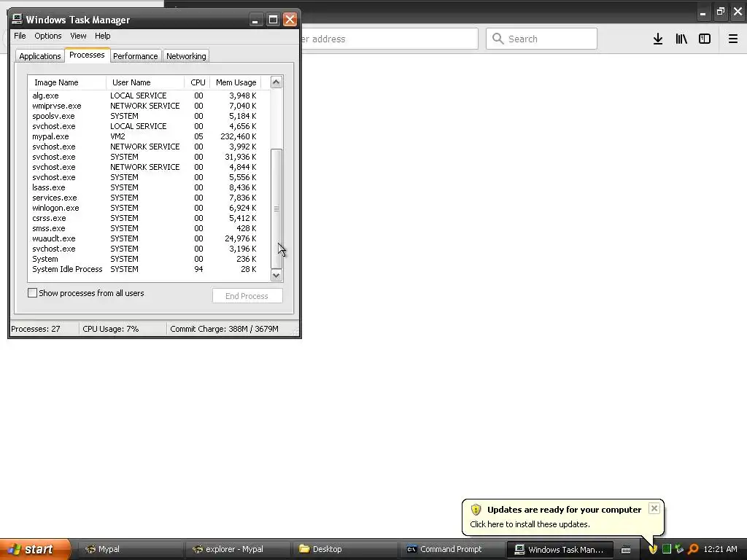The width and height of the screenshot is (747, 560).
Task: Select the System Idle Process row
Action: tap(144, 269)
